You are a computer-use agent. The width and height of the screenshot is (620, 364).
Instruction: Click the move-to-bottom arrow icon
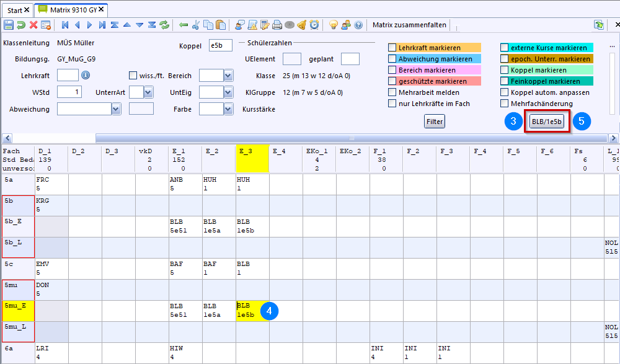click(152, 25)
